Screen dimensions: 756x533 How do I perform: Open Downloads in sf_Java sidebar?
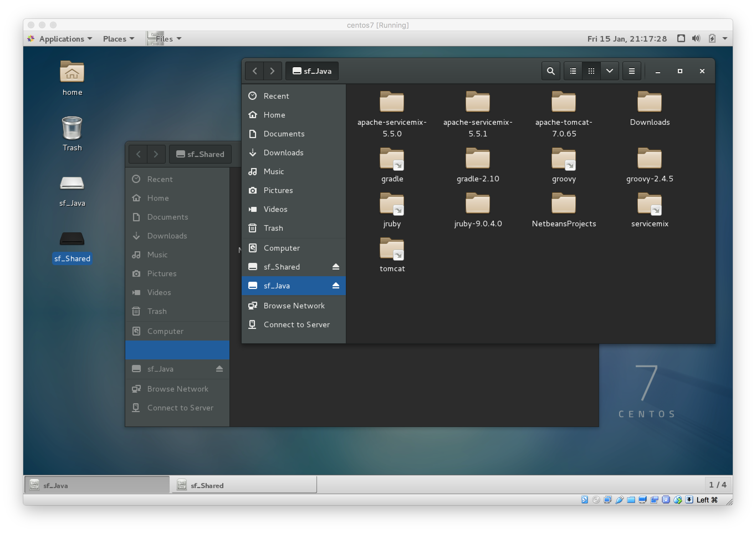click(293, 152)
